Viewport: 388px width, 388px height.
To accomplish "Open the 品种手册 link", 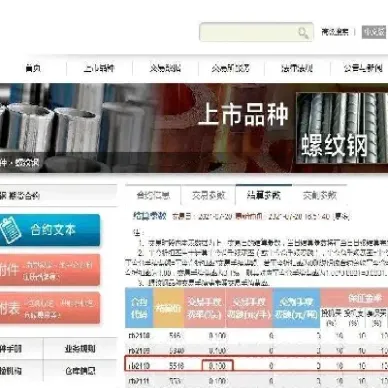I will (11, 349).
